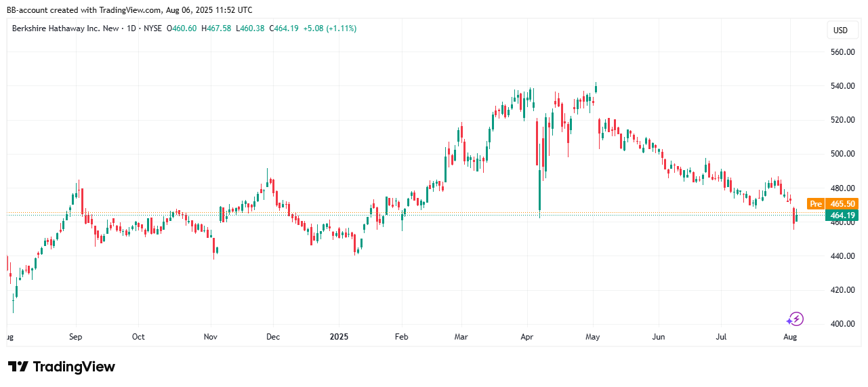Click the Berkshire Hathaway Inc. New symbol title

pyautogui.click(x=64, y=28)
